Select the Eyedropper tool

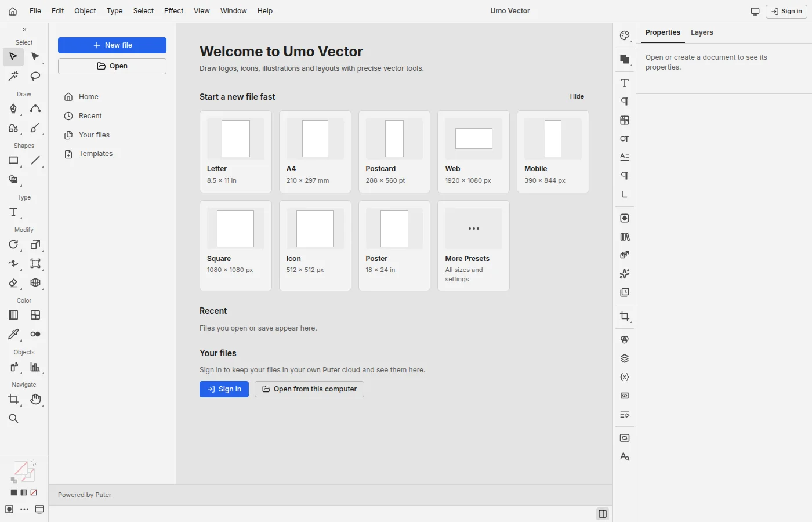pyautogui.click(x=13, y=334)
